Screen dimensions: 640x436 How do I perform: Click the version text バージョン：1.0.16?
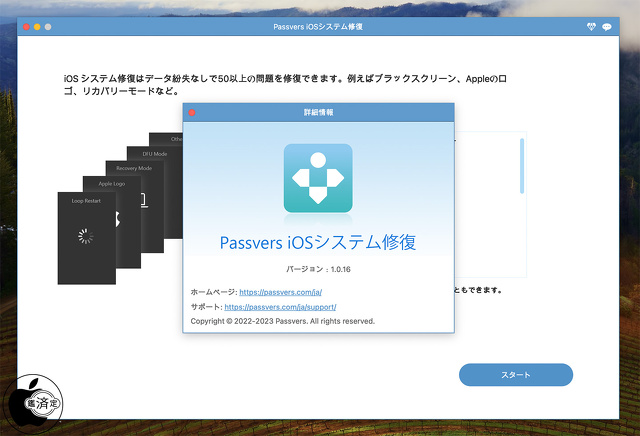point(318,269)
